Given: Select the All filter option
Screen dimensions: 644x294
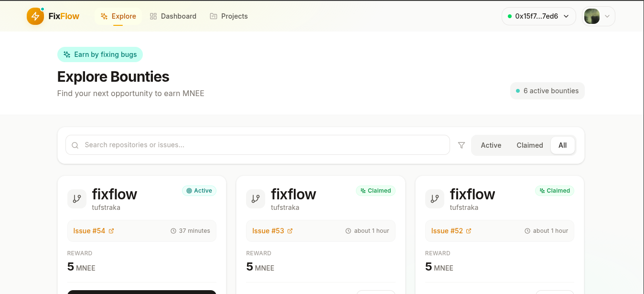Looking at the screenshot, I should tap(563, 145).
